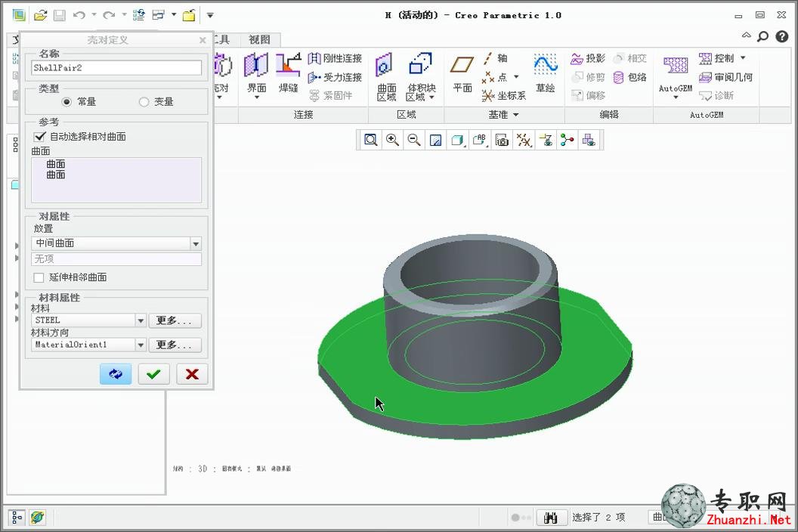Viewport: 798px width, 532px height.
Task: Show the model tree icon in status bar
Action: pyautogui.click(x=17, y=518)
